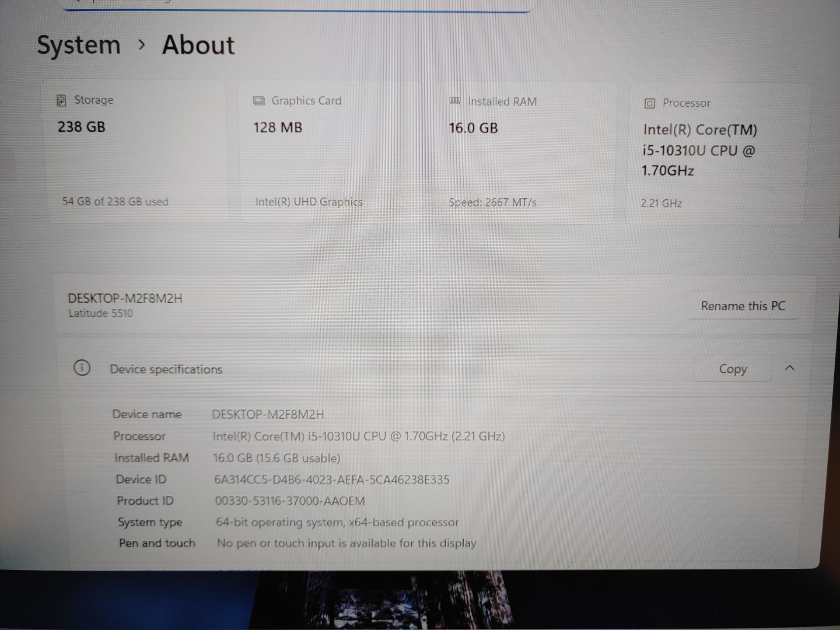Copy the device specifications
This screenshot has width=840, height=630.
point(732,369)
